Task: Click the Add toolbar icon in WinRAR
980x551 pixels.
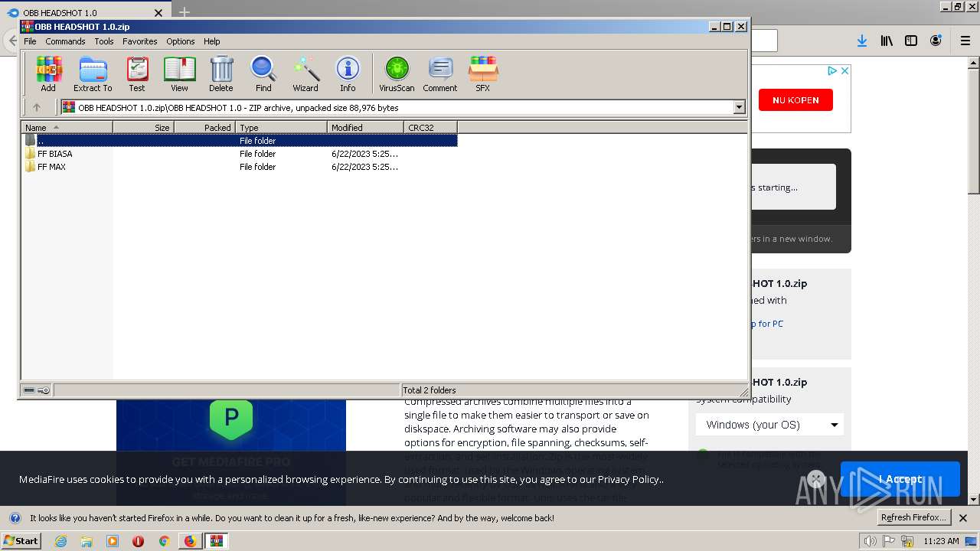Action: (x=48, y=74)
